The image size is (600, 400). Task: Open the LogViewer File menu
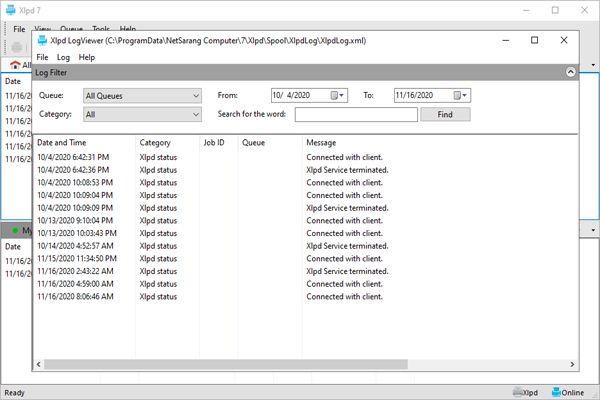[x=42, y=58]
